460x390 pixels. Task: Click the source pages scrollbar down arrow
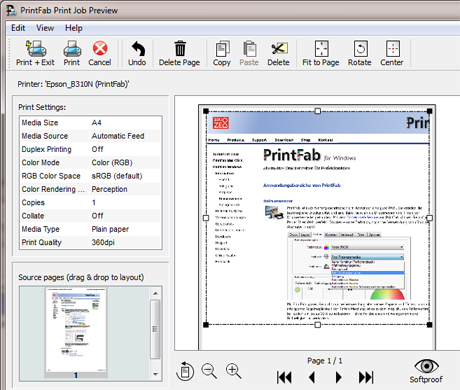tap(155, 374)
